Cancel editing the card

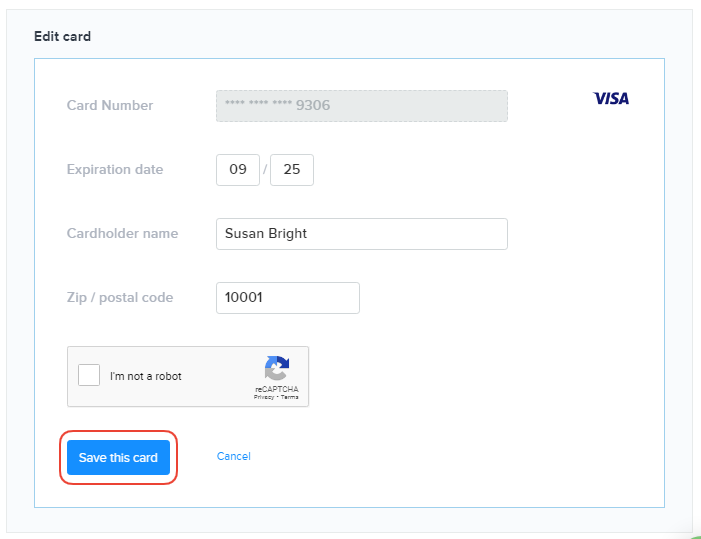(233, 456)
